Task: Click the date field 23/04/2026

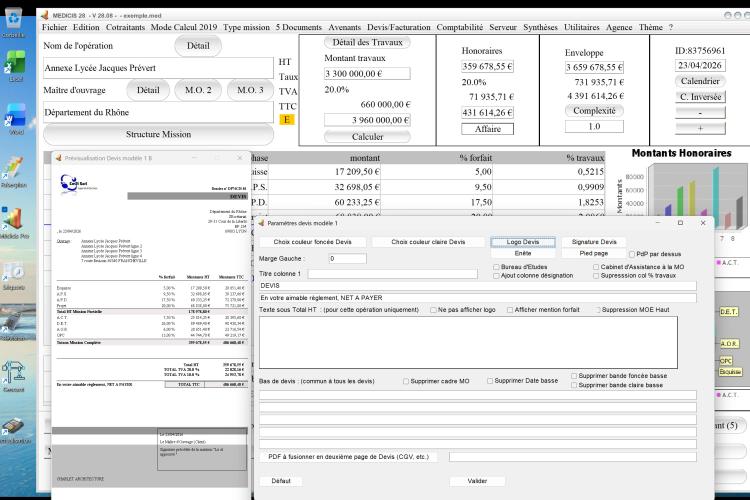Action: [700, 66]
